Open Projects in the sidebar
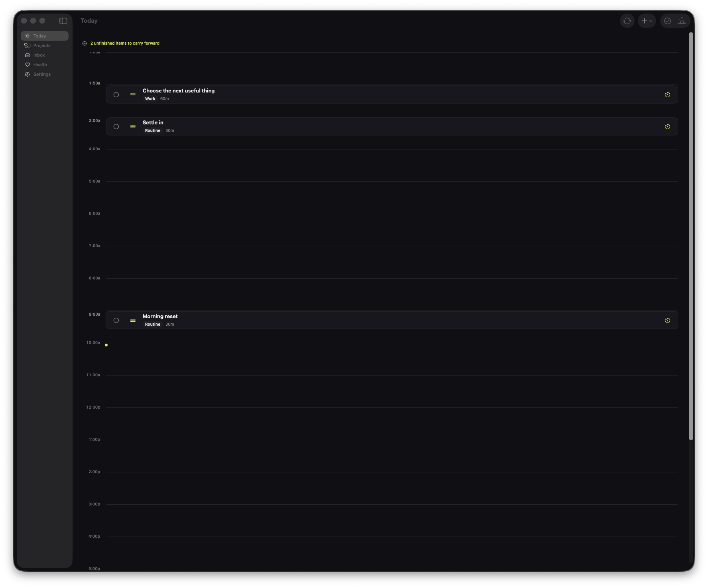708x588 pixels. (45, 45)
